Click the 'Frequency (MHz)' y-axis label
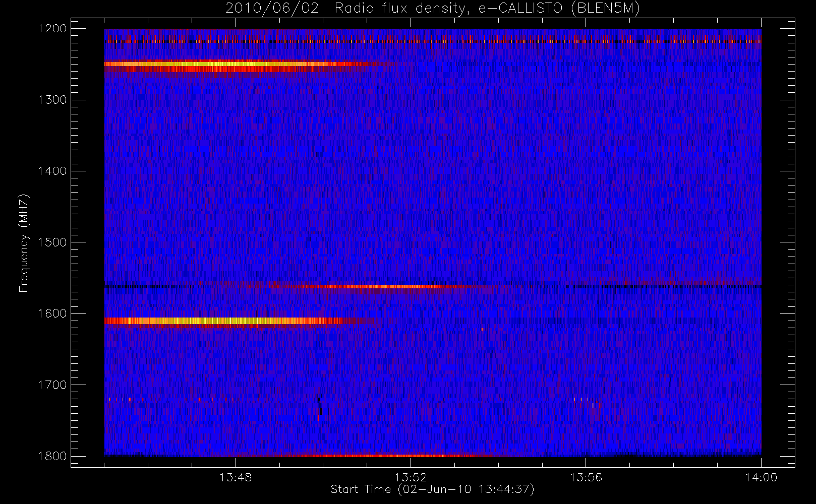This screenshot has height=504, width=816. click(24, 243)
